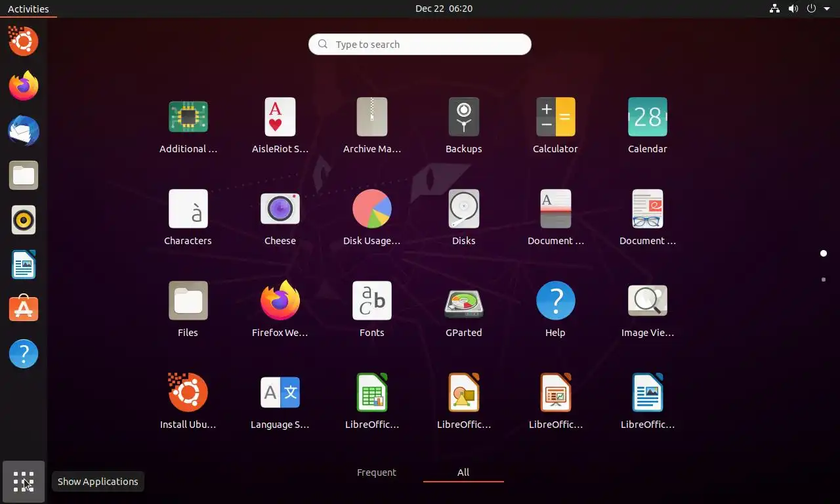Screen dimensions: 840x504
Task: Launch LibreOffice Calc, the green spreadsheet icon
Action: click(x=372, y=393)
